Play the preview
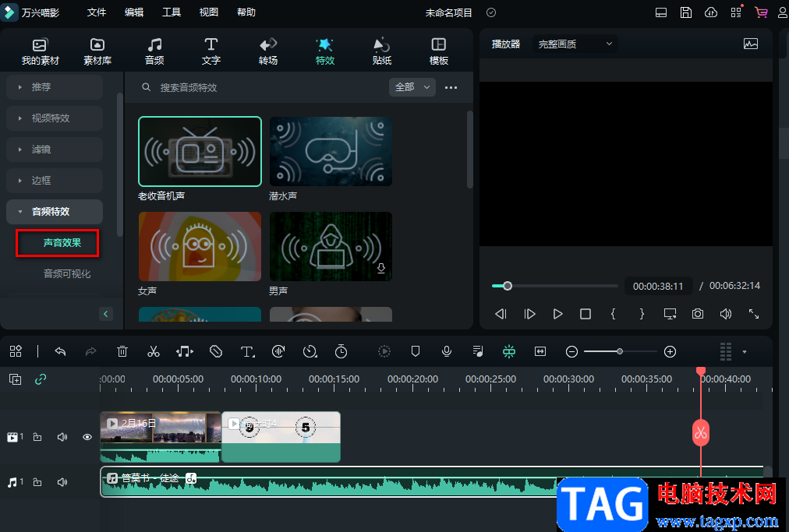Image resolution: width=789 pixels, height=532 pixels. tap(557, 314)
